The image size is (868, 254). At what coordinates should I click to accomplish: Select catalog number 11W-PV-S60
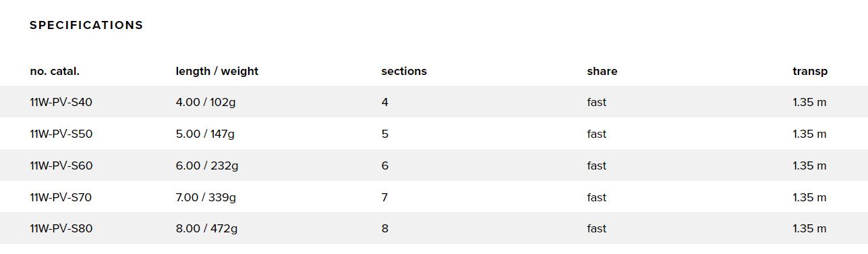pos(61,166)
